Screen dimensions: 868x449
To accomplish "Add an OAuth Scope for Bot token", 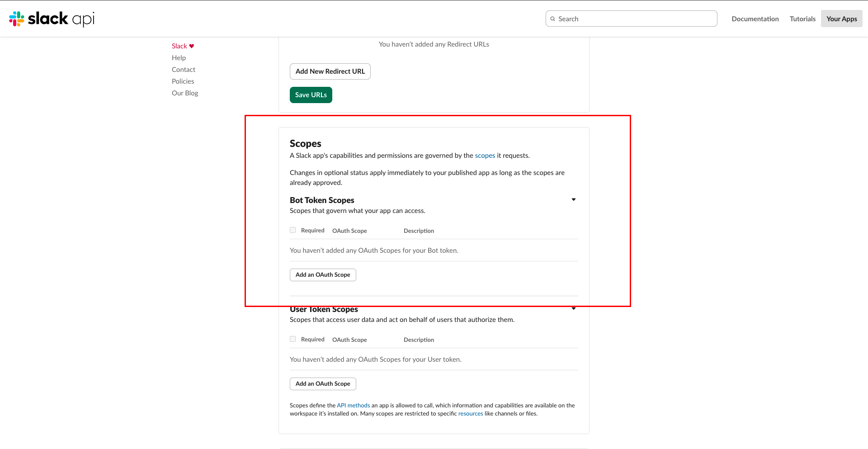I will pos(323,275).
